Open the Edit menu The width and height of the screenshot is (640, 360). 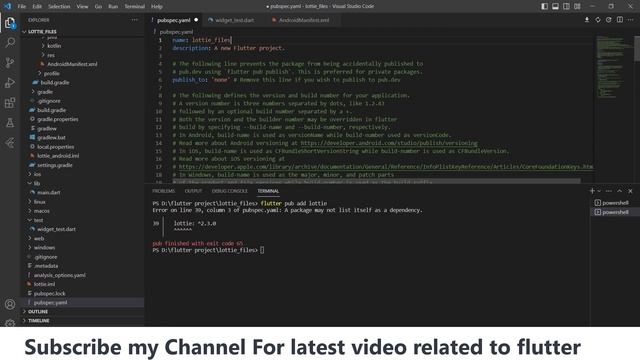37,7
